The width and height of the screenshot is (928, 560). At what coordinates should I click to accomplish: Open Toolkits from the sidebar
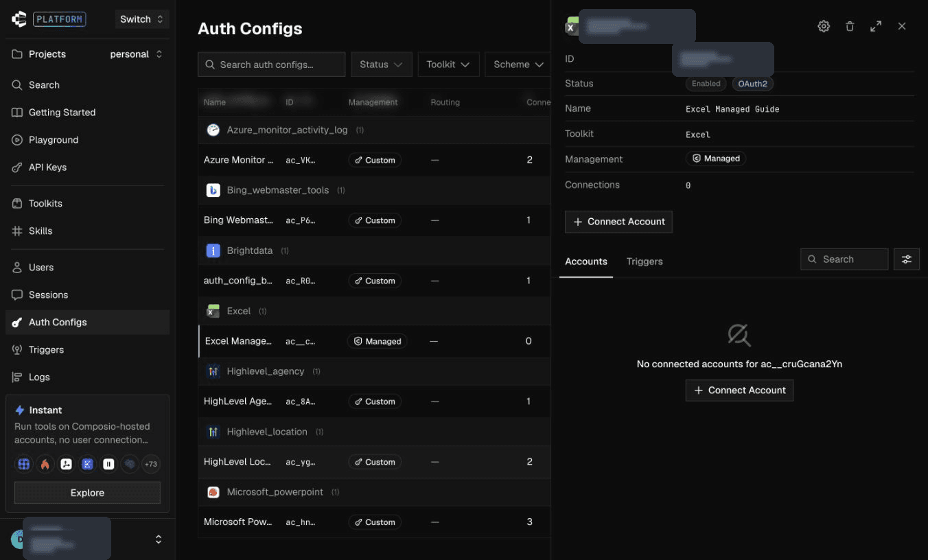pyautogui.click(x=88, y=203)
